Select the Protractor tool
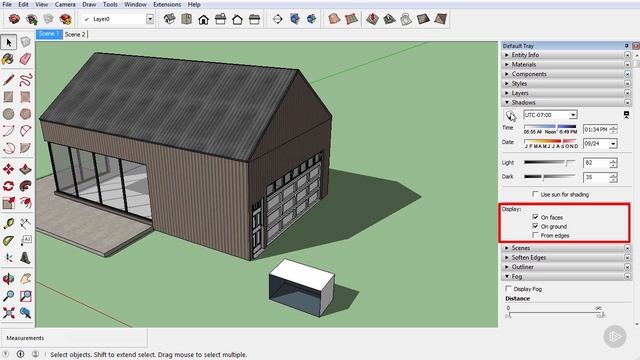640x360 pixels. (8, 240)
